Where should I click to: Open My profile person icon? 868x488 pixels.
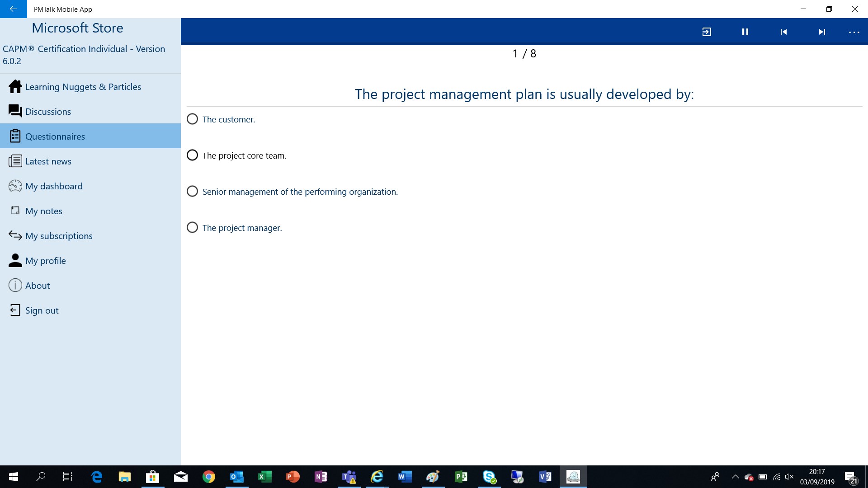(15, 260)
